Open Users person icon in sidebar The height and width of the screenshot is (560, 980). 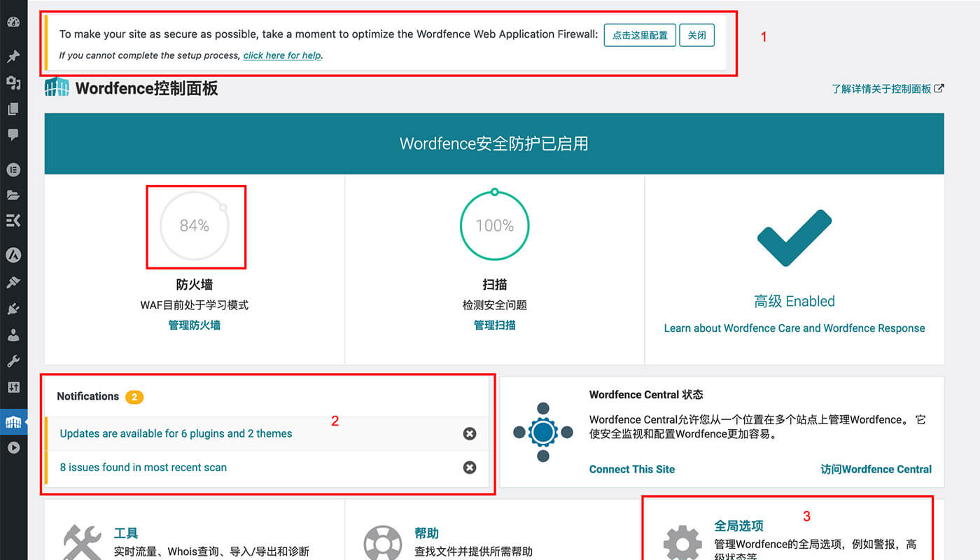click(13, 335)
